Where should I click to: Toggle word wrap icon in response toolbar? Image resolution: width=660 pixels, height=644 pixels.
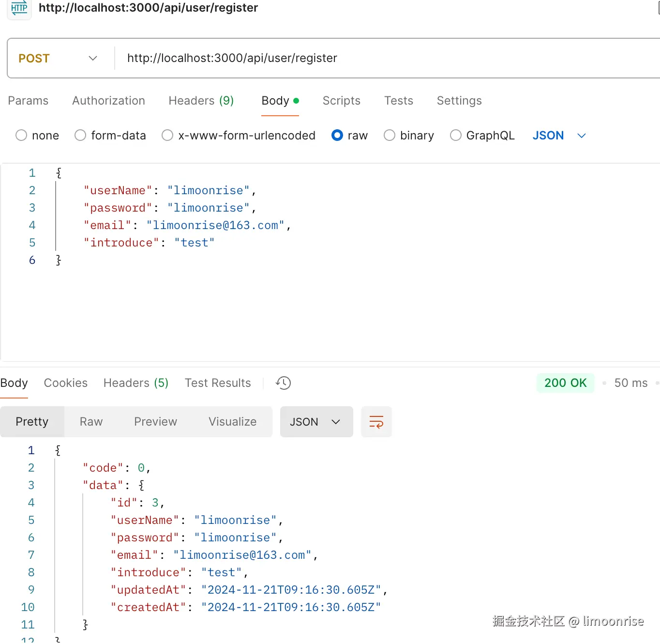(x=376, y=422)
